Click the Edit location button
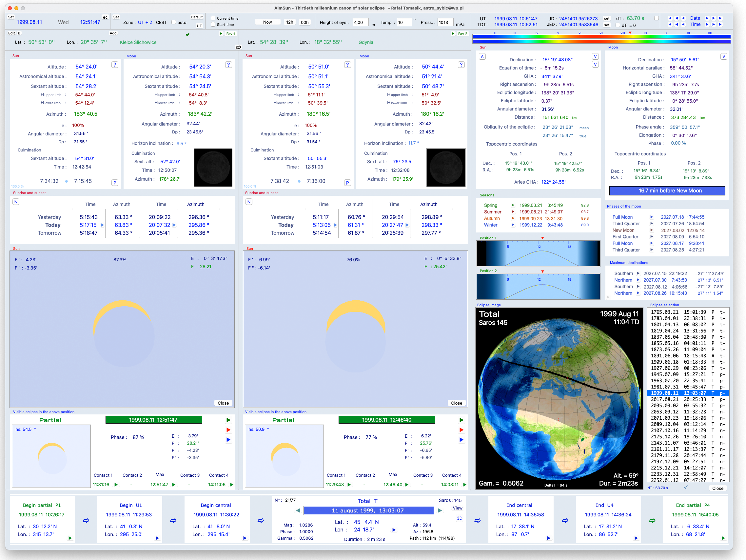 click(11, 33)
